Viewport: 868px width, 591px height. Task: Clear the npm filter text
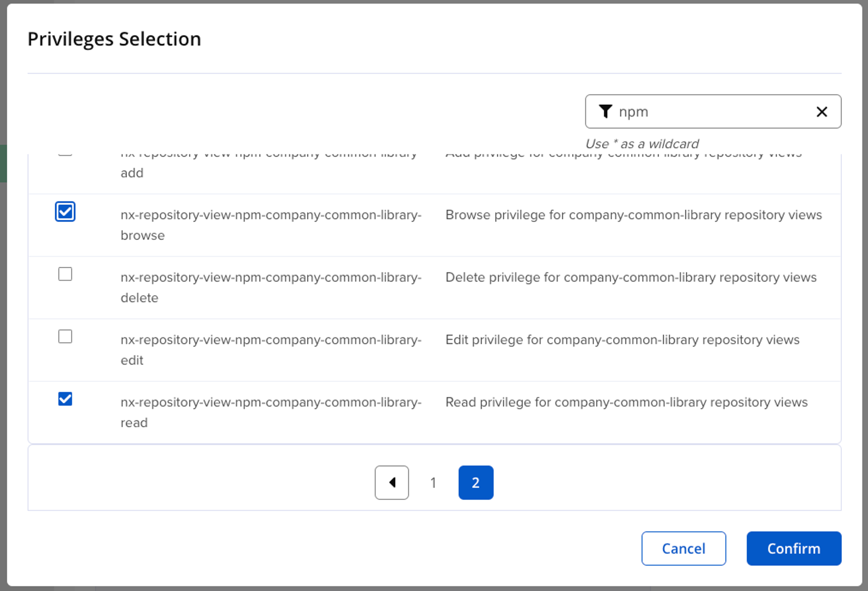pyautogui.click(x=821, y=112)
